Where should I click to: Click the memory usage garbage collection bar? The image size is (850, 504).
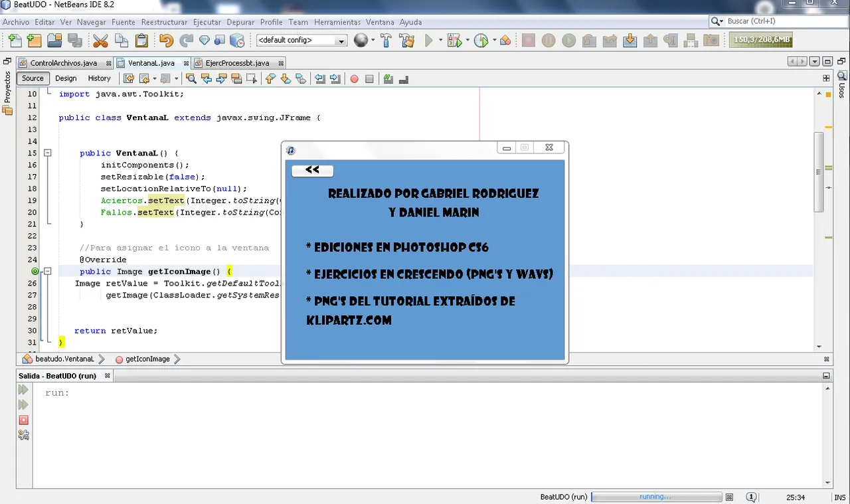point(761,41)
